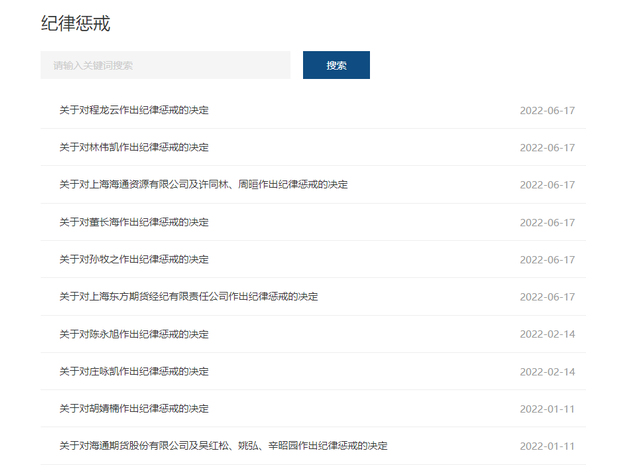The image size is (629, 474).
Task: Open the 海通期货股份有限公司 disciplinary decision
Action: 223,446
